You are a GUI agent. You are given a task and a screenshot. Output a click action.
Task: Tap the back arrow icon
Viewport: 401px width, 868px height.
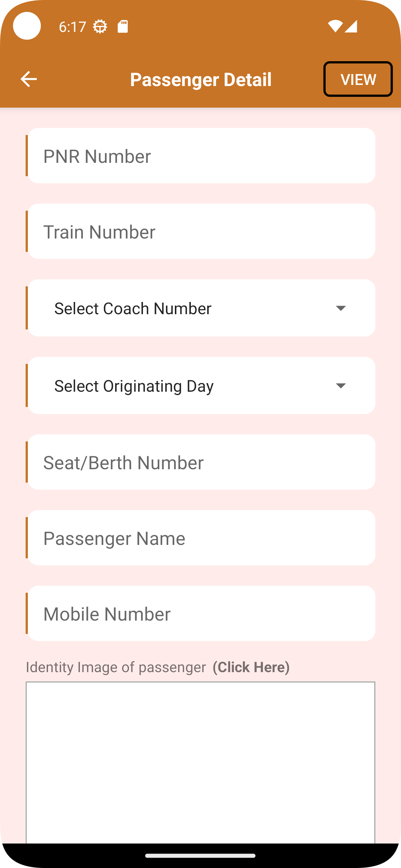pyautogui.click(x=29, y=79)
